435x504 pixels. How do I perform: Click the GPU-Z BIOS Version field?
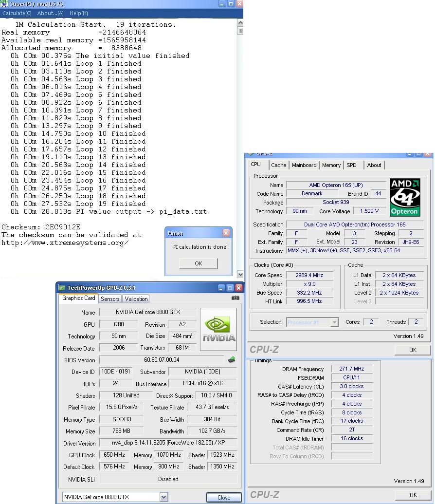point(162,360)
